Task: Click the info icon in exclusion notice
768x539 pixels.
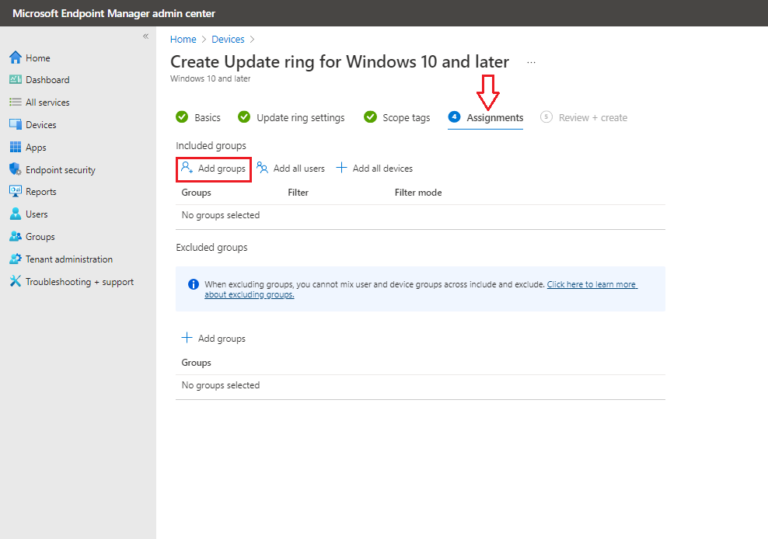Action: click(x=193, y=284)
